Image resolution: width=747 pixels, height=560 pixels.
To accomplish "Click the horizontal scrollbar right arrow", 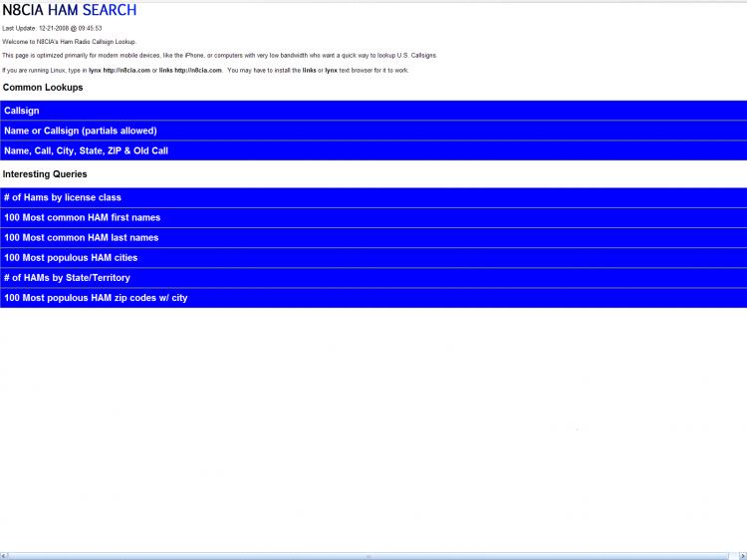I will [741, 555].
